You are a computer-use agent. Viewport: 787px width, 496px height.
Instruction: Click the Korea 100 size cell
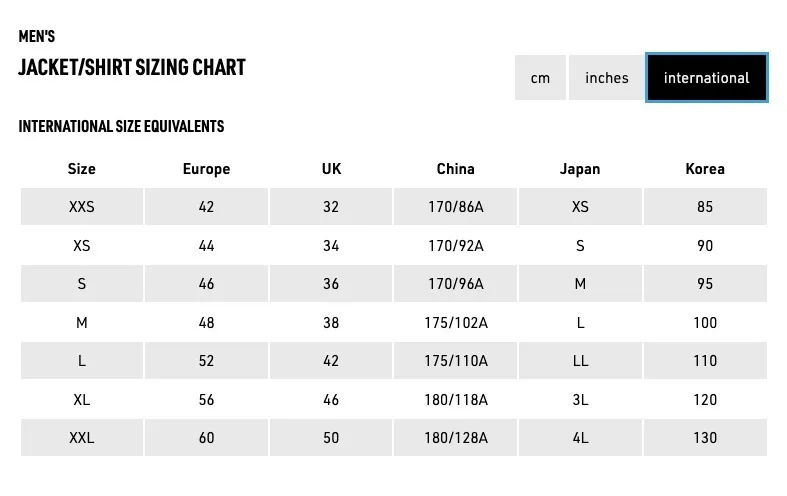pyautogui.click(x=705, y=322)
